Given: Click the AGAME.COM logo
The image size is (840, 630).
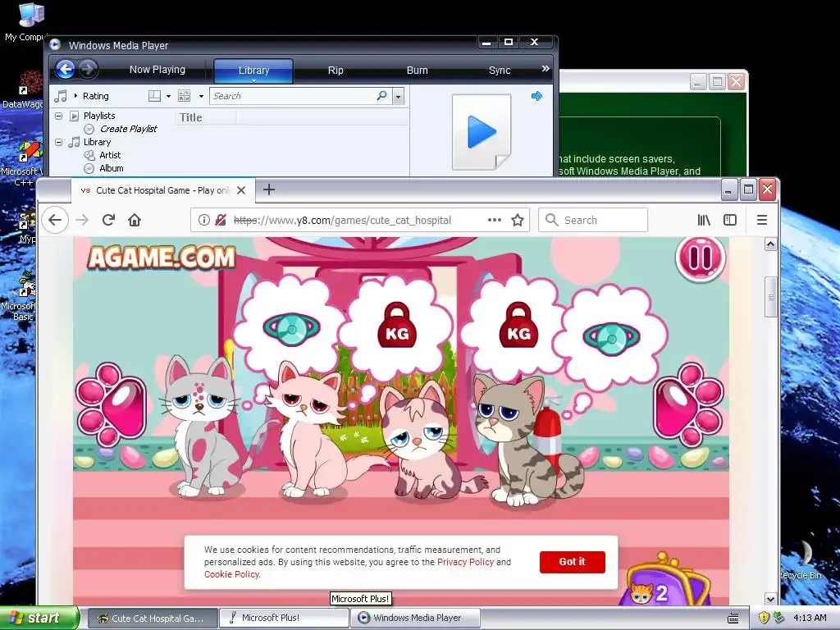Looking at the screenshot, I should [162, 258].
